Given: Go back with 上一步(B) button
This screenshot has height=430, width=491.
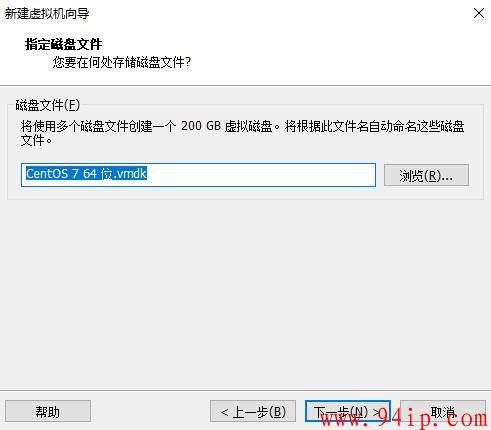Looking at the screenshot, I should (253, 411).
